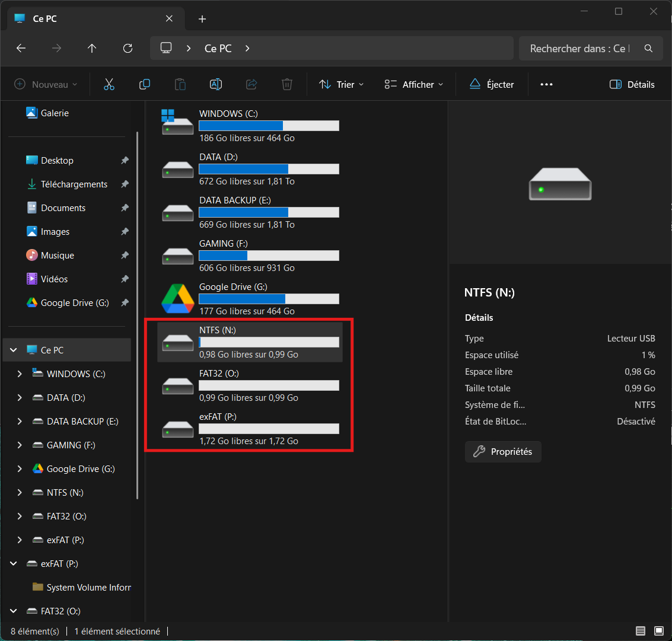Screen dimensions: 672x641
Task: Click the Cut scissors icon in toolbar
Action: click(109, 84)
